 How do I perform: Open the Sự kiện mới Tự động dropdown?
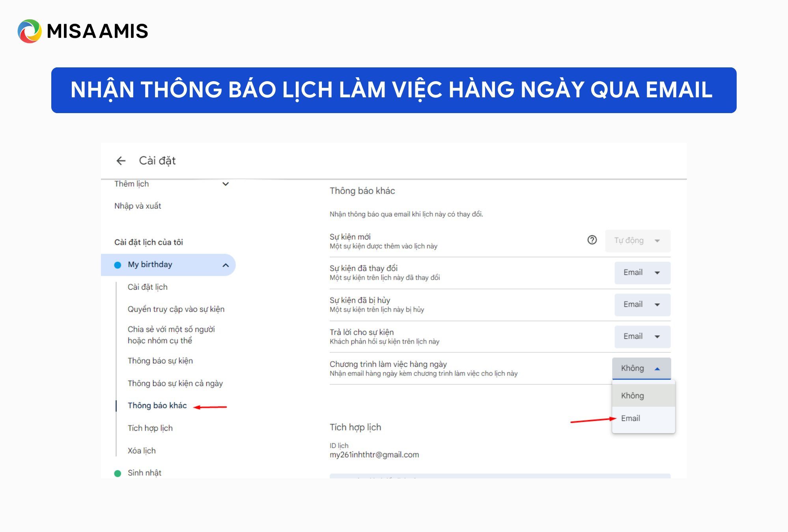[x=638, y=241]
